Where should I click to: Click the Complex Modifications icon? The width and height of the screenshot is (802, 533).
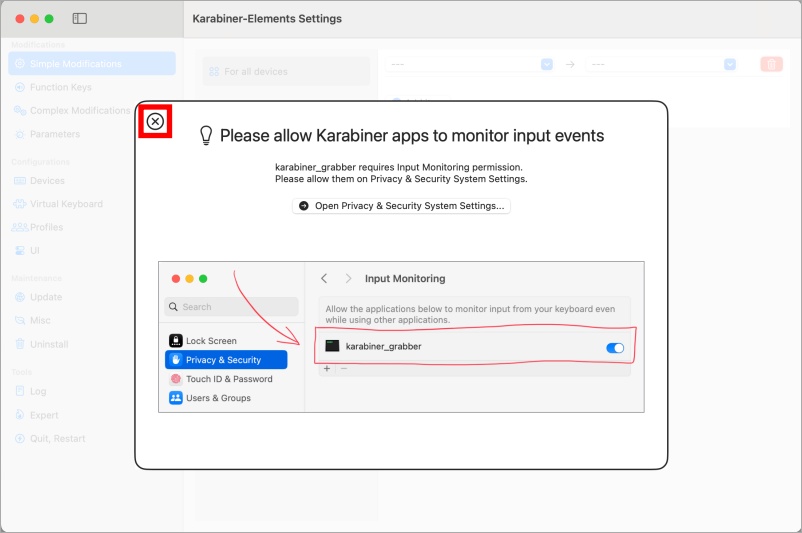point(20,111)
